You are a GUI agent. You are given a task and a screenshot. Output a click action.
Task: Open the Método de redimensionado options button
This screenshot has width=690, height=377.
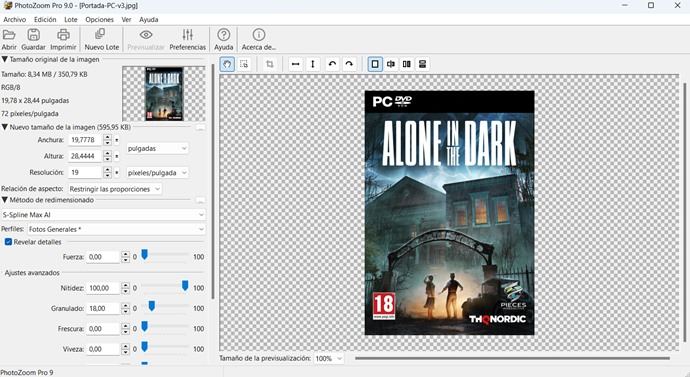point(200,200)
